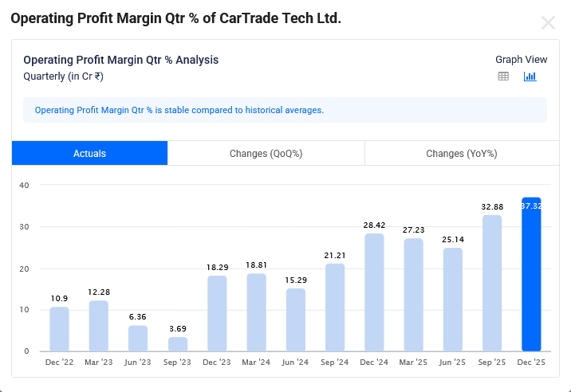Switch to Changes (YoY%) tab
Viewport: 571px width, 392px height.
click(461, 154)
